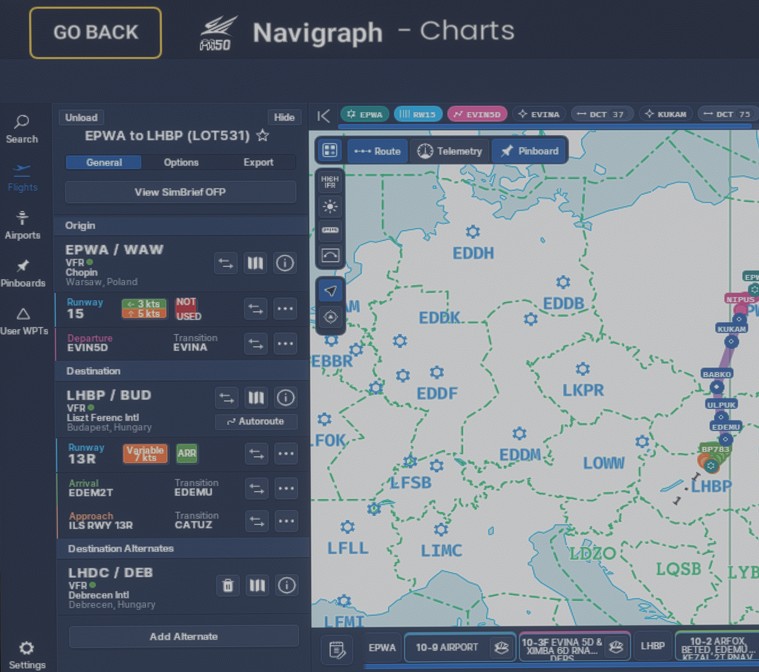
Task: Open charts for EPWA / WAW
Action: (256, 263)
